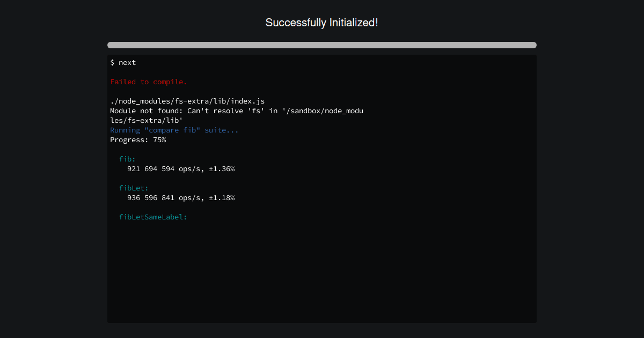
Task: Click the empty area below the benchmarks
Action: click(322, 268)
